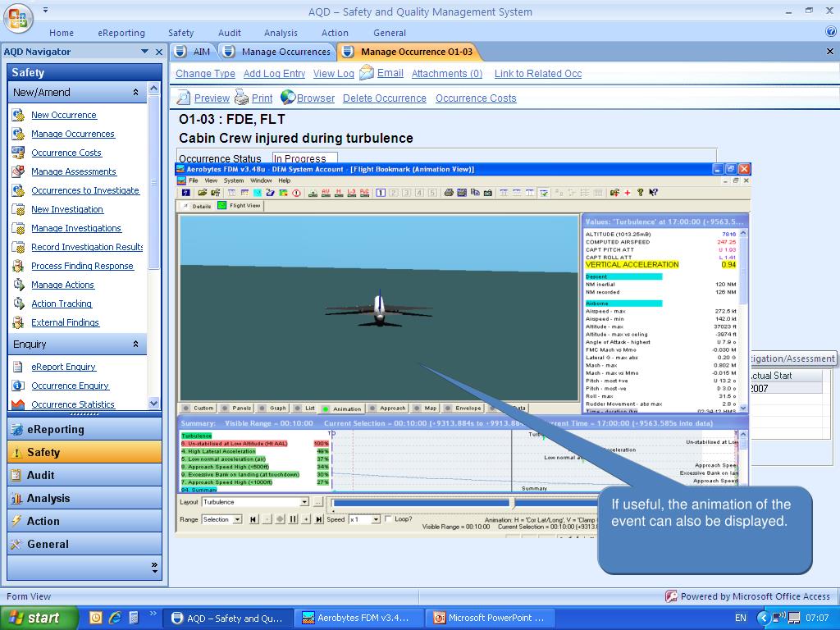Click the Process Finding Response icon

tap(18, 266)
